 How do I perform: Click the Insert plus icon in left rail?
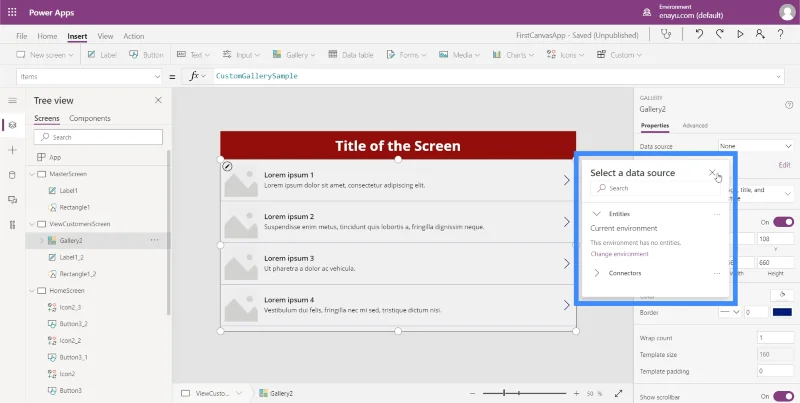tap(12, 150)
